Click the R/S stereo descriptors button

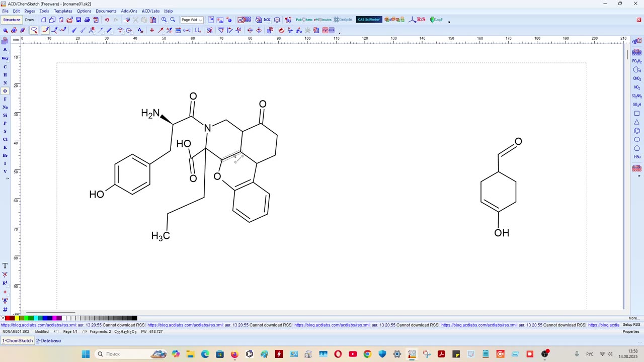point(417,20)
